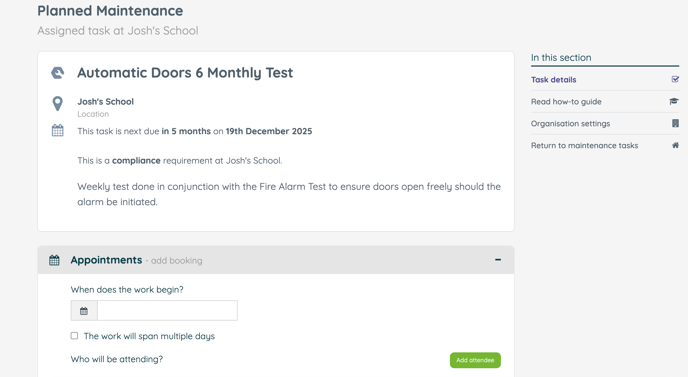Click the task type icon beside Automatic Doors title
Image resolution: width=688 pixels, height=377 pixels.
click(57, 73)
